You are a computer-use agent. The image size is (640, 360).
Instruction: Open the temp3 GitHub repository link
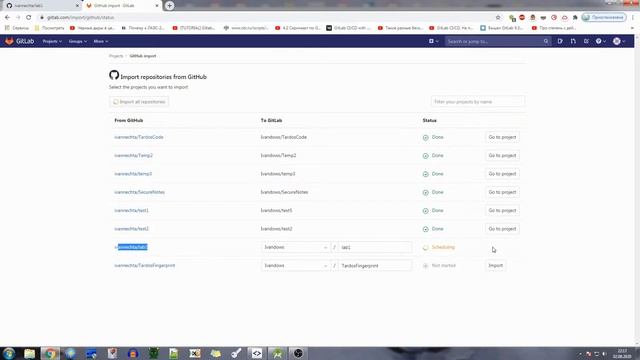pyautogui.click(x=133, y=174)
